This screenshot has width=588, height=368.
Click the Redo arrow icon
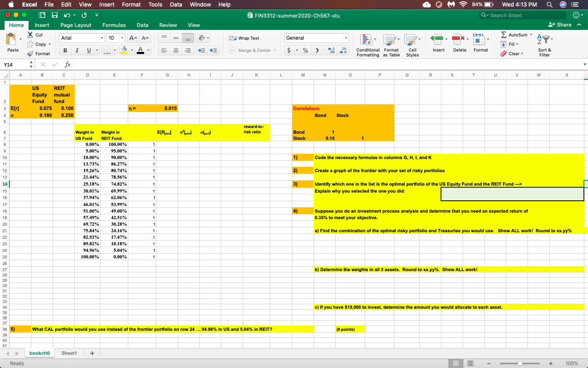(84, 15)
